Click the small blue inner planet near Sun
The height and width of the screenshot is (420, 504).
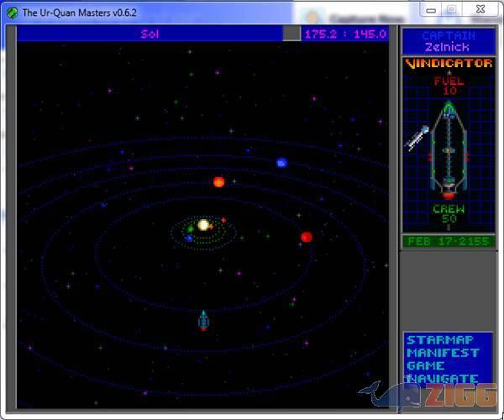pyautogui.click(x=189, y=238)
